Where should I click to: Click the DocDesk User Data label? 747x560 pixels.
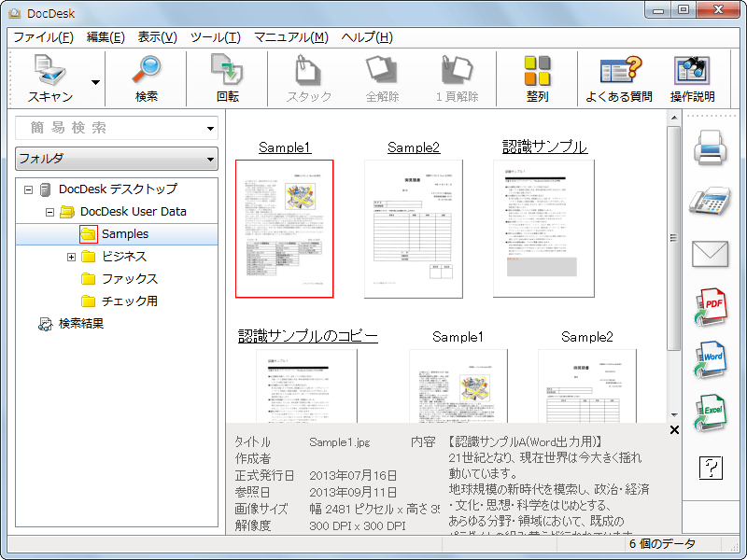click(x=134, y=212)
